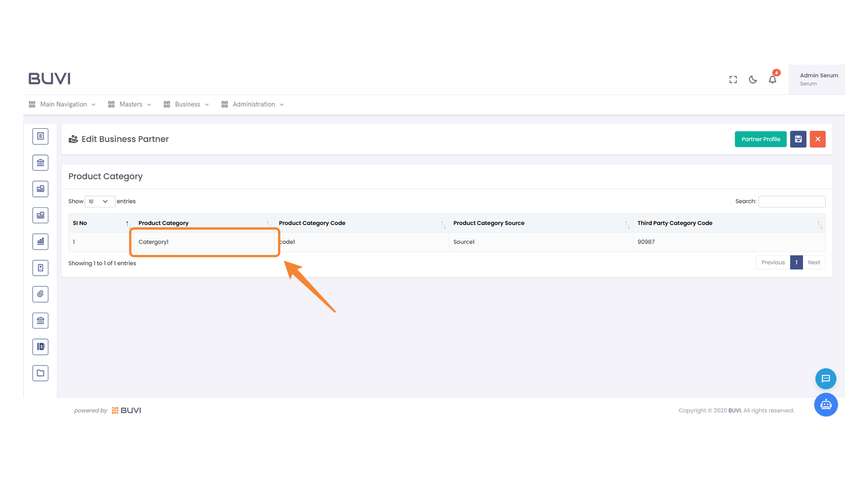
Task: Open the Masters menu
Action: click(x=130, y=104)
